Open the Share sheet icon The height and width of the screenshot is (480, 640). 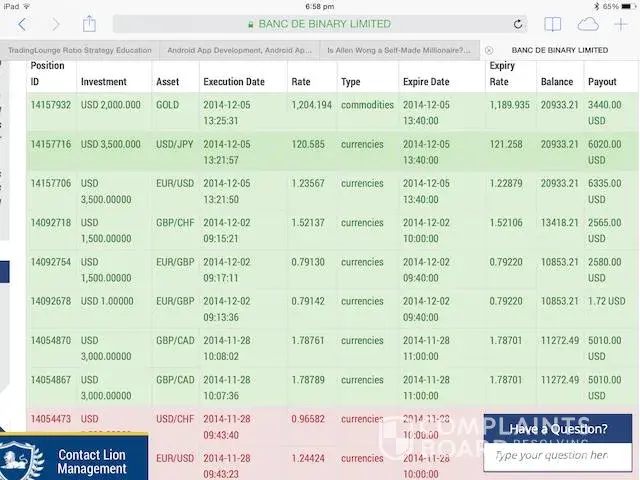89,24
